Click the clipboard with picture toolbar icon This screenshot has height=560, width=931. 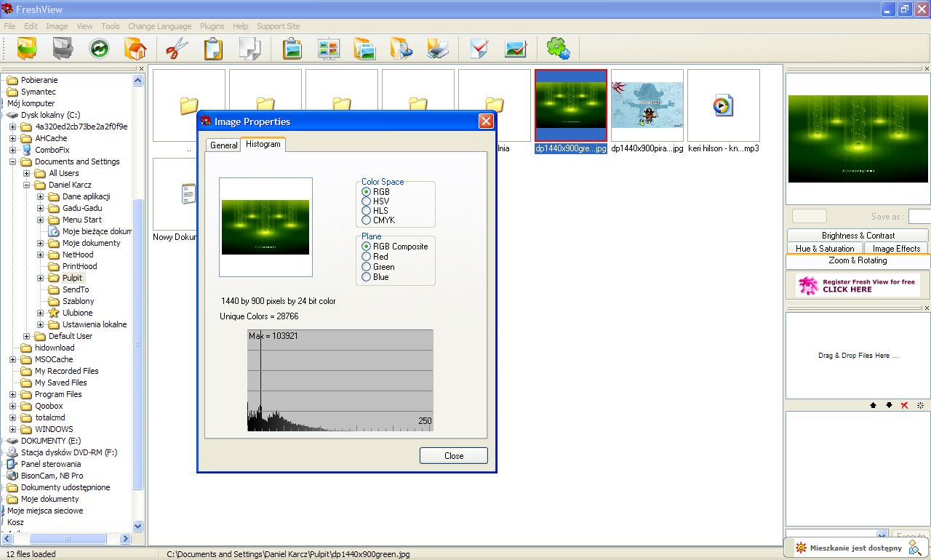(292, 49)
